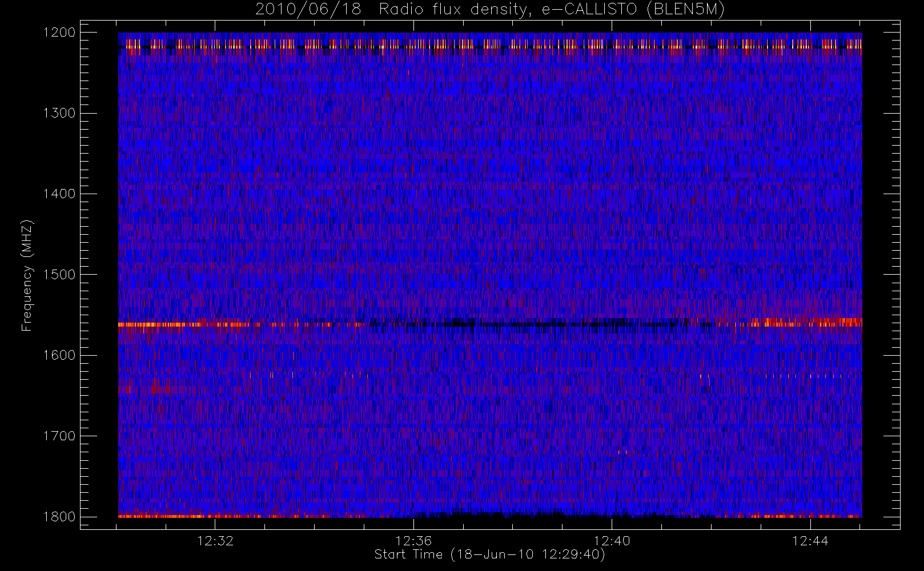Click the 1800 frequency tick label
Viewport: 924px width, 571px height.
(60, 517)
